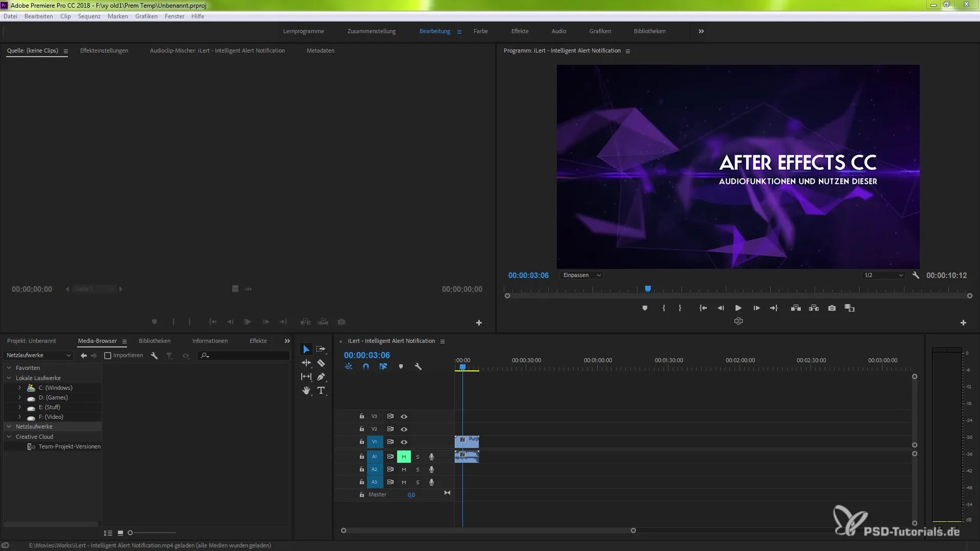This screenshot has width=980, height=551.
Task: Open the Datei menu
Action: pos(10,16)
